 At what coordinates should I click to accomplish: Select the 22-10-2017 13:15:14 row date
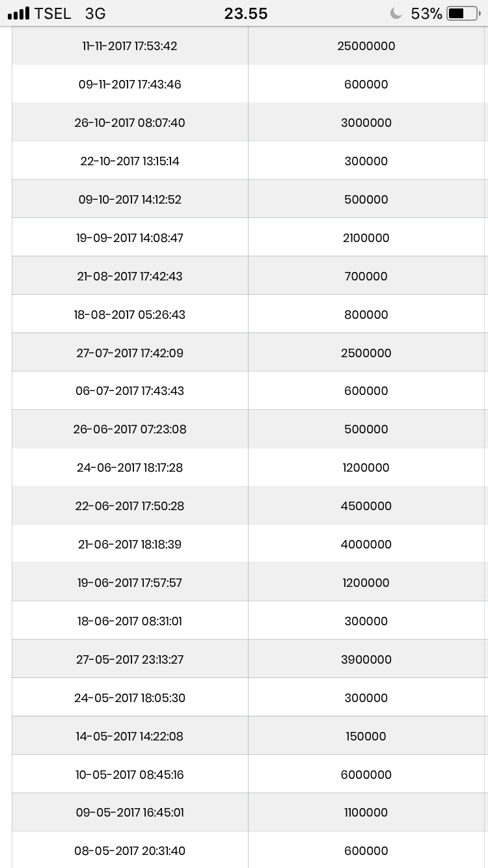130,161
